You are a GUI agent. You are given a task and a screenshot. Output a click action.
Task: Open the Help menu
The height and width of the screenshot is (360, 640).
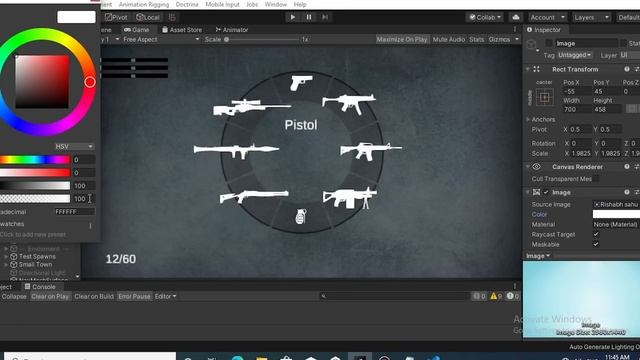[x=300, y=4]
